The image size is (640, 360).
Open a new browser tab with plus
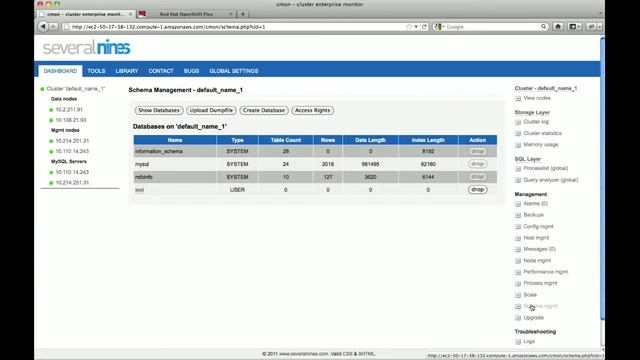(x=243, y=14)
